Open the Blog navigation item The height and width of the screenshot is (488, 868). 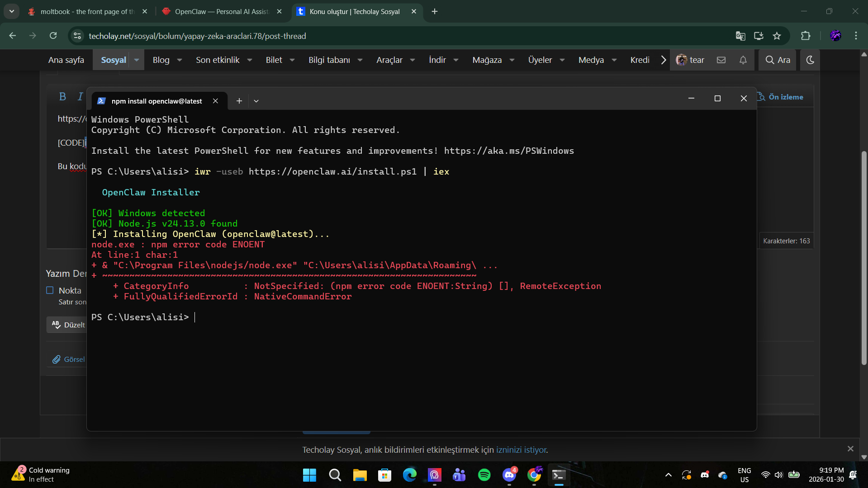[x=161, y=60]
